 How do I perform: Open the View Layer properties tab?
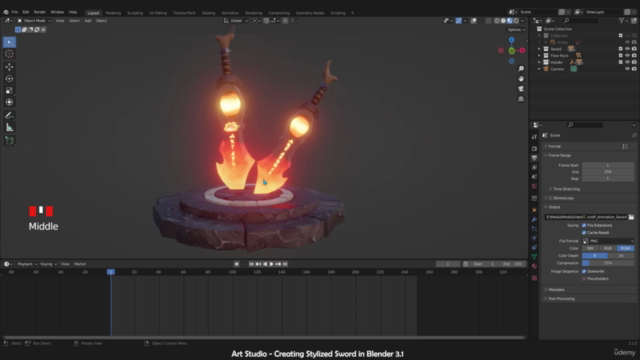[x=534, y=167]
